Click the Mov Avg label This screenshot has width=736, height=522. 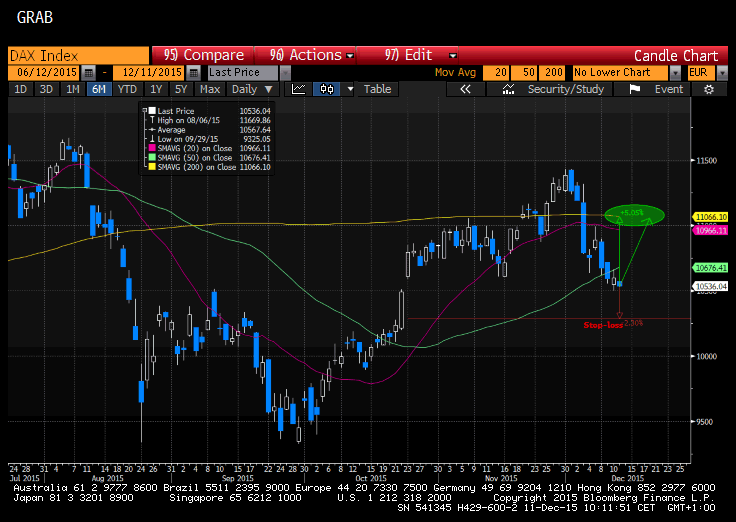455,73
